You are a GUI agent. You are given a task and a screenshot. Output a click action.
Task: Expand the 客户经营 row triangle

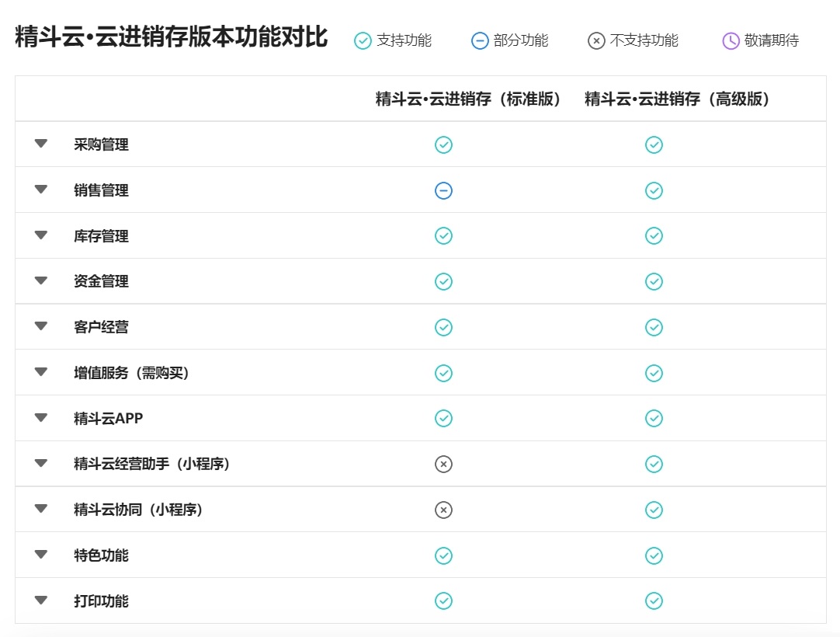tap(41, 326)
